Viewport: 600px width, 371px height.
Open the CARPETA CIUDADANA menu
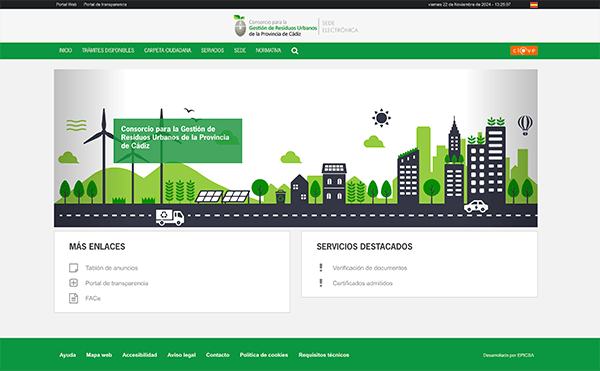point(168,50)
